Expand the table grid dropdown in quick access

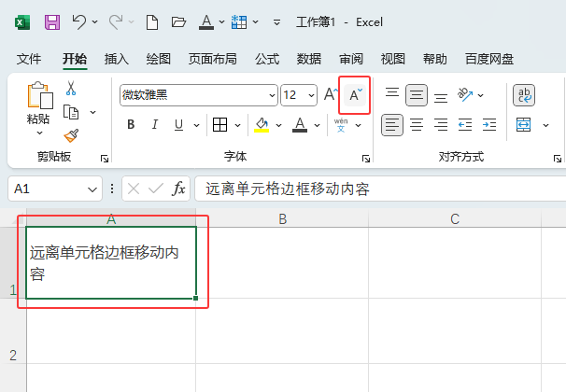pyautogui.click(x=256, y=22)
